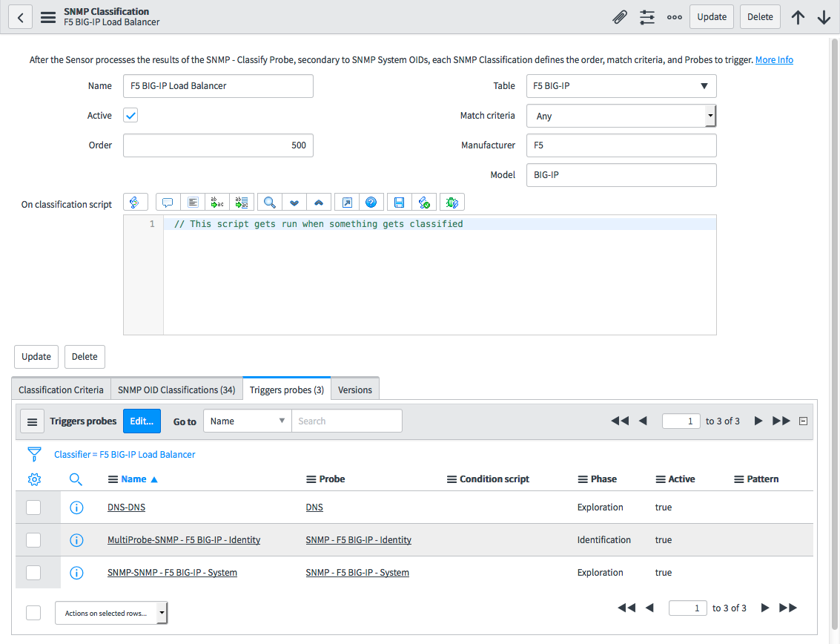This screenshot has width=840, height=644.
Task: Click the column search magnifier icon
Action: click(76, 479)
